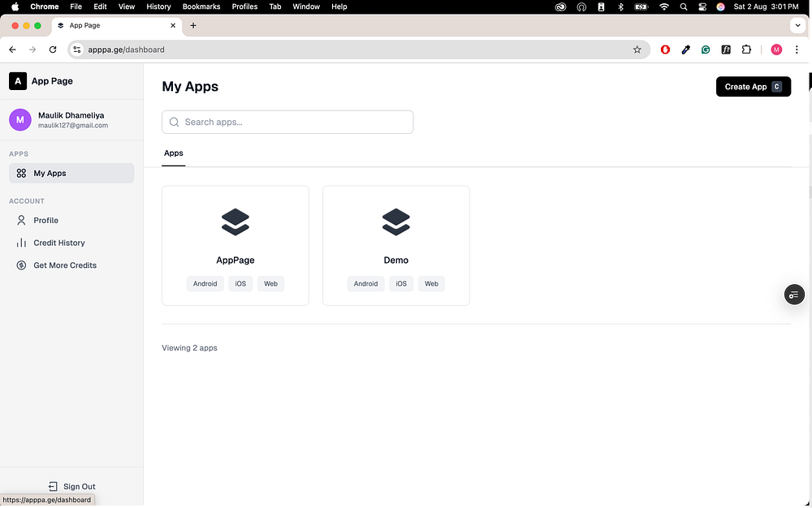Open the View menu

coord(127,6)
